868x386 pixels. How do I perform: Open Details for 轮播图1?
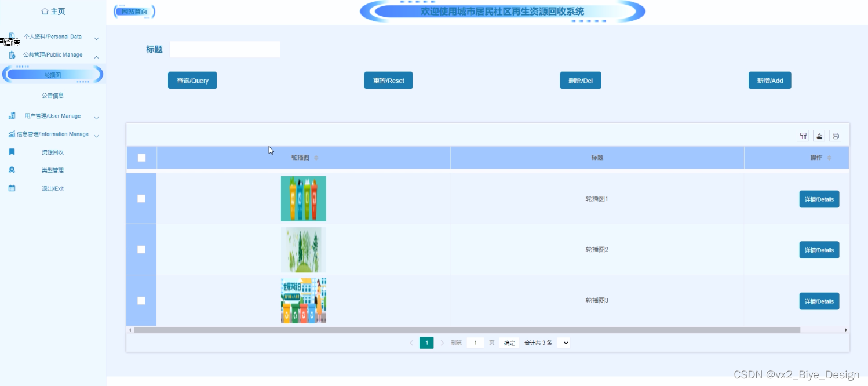pos(819,199)
